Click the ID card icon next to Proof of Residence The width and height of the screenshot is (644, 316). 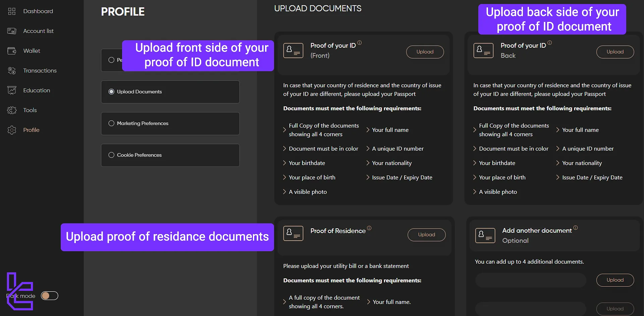(x=293, y=233)
